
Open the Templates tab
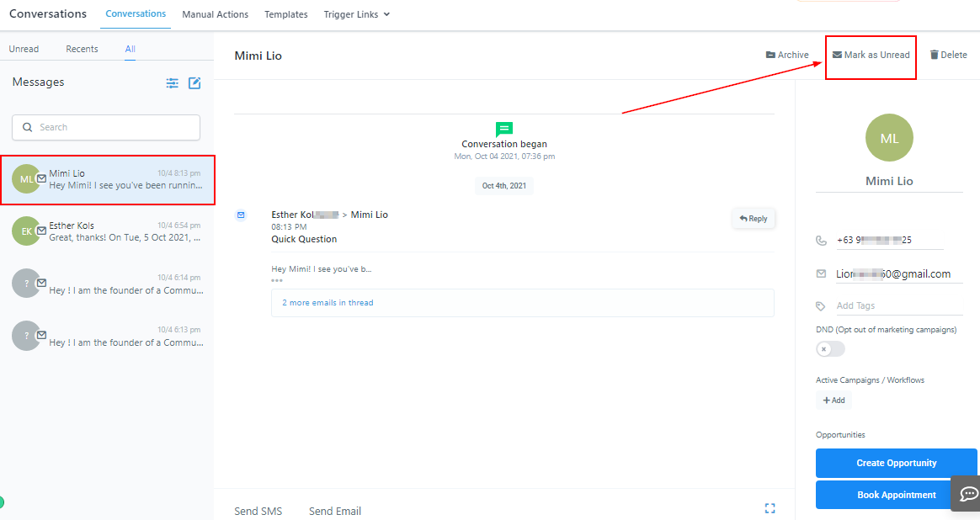[x=286, y=14]
